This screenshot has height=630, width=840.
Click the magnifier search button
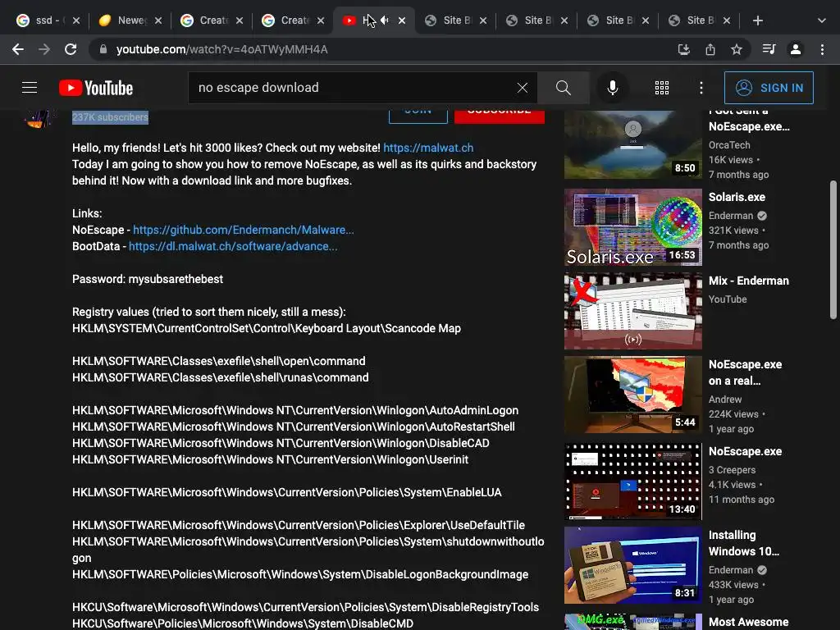pyautogui.click(x=563, y=87)
